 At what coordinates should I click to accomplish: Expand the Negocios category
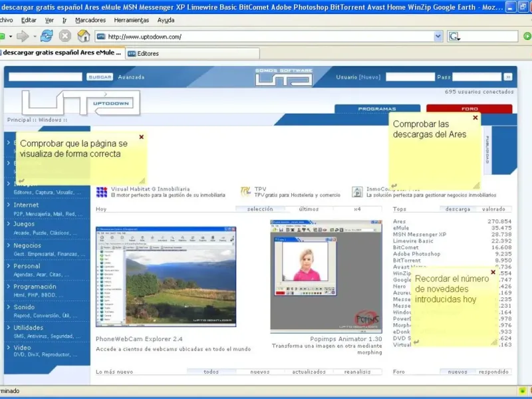tap(27, 245)
